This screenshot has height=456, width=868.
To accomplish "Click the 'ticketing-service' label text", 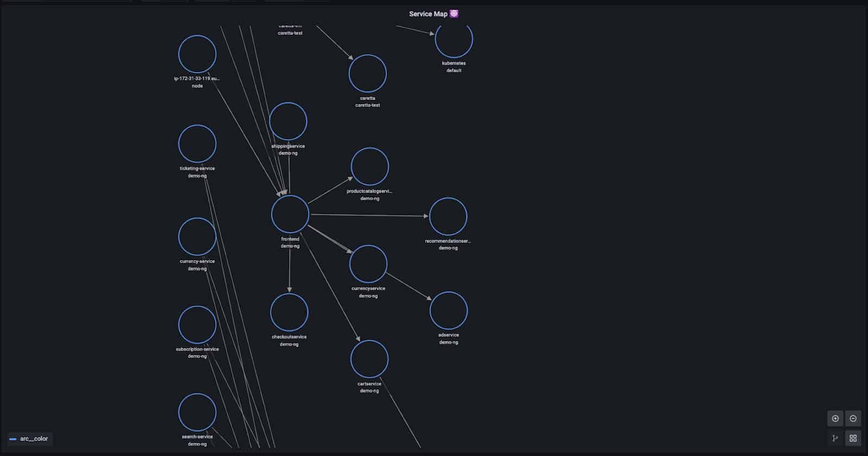I will point(197,169).
